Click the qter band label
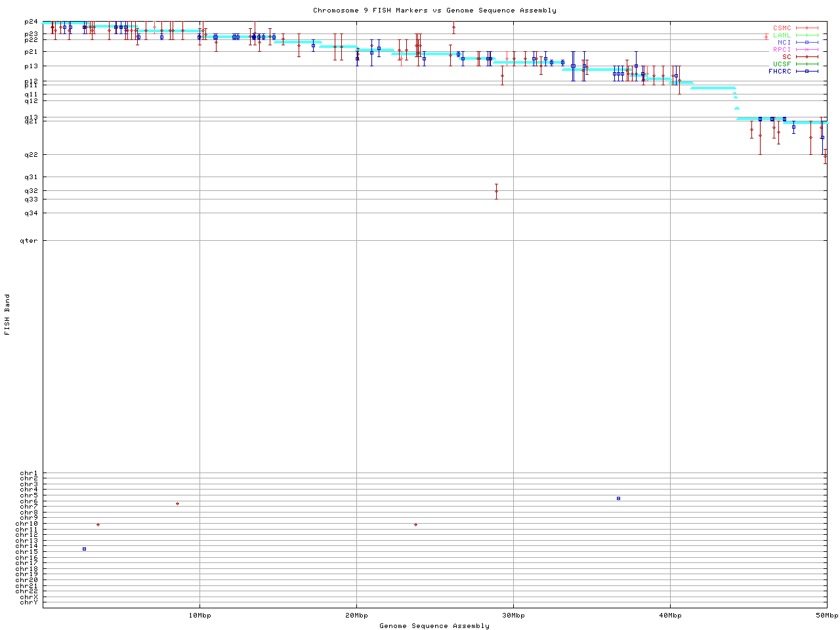Screen dimensions: 840x630 [31, 241]
